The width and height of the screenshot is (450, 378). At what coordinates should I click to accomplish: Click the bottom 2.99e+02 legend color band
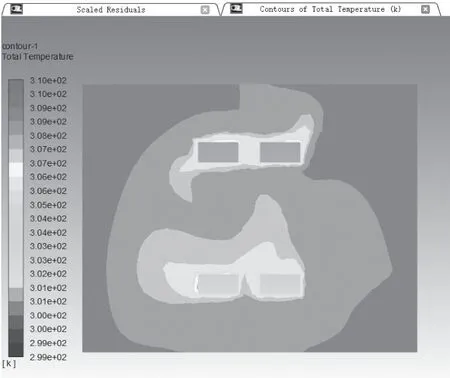[x=16, y=350]
